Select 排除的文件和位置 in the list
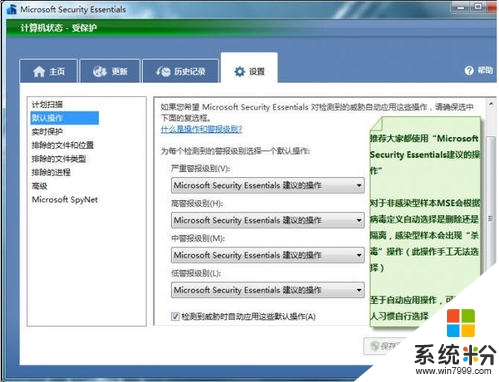Viewport: 499px width, 382px height. pyautogui.click(x=63, y=145)
